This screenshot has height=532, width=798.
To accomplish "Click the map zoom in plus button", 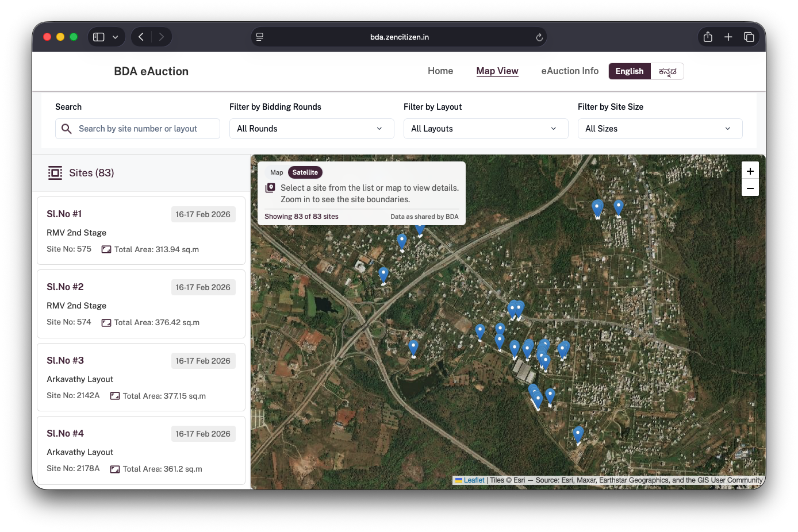I will [x=750, y=171].
